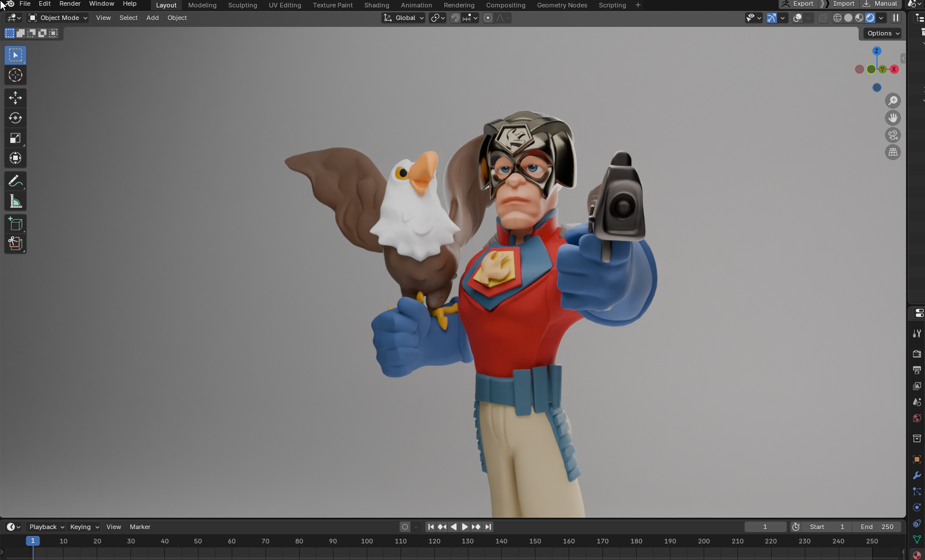Switch to rendered viewport shading
Viewport: 925px width, 560px height.
[870, 18]
